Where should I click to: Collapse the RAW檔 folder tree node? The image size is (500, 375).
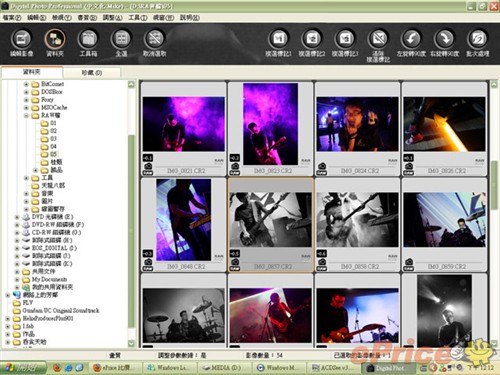click(26, 115)
